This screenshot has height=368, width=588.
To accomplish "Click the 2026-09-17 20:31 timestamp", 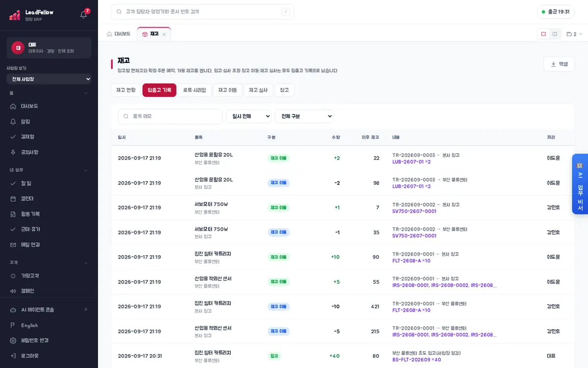I will pyautogui.click(x=140, y=356).
